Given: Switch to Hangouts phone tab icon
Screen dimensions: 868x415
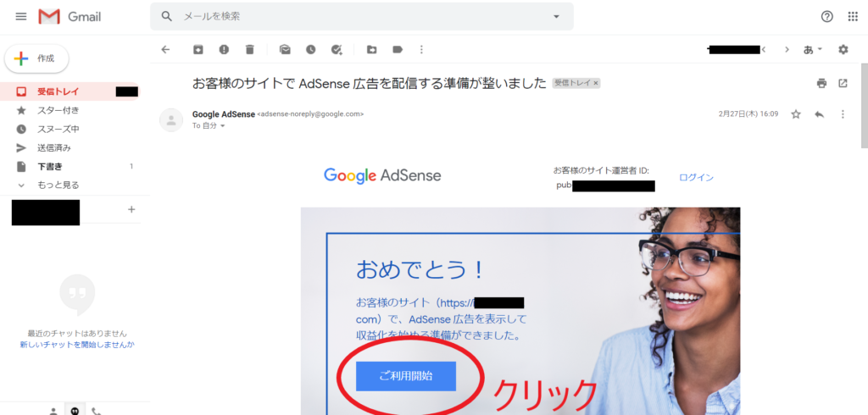Looking at the screenshot, I should pyautogui.click(x=96, y=411).
